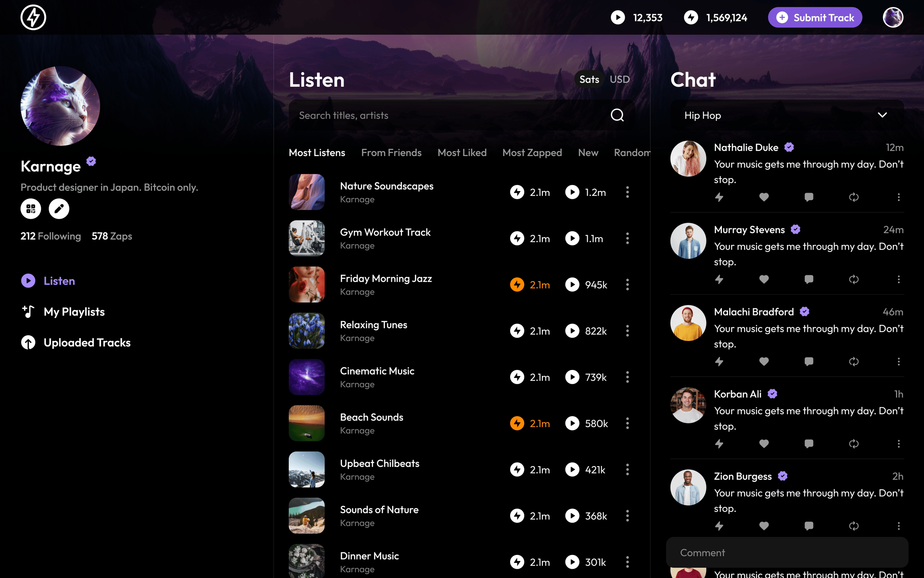The height and width of the screenshot is (578, 924).
Task: Switch currency display to USD
Action: pos(619,79)
